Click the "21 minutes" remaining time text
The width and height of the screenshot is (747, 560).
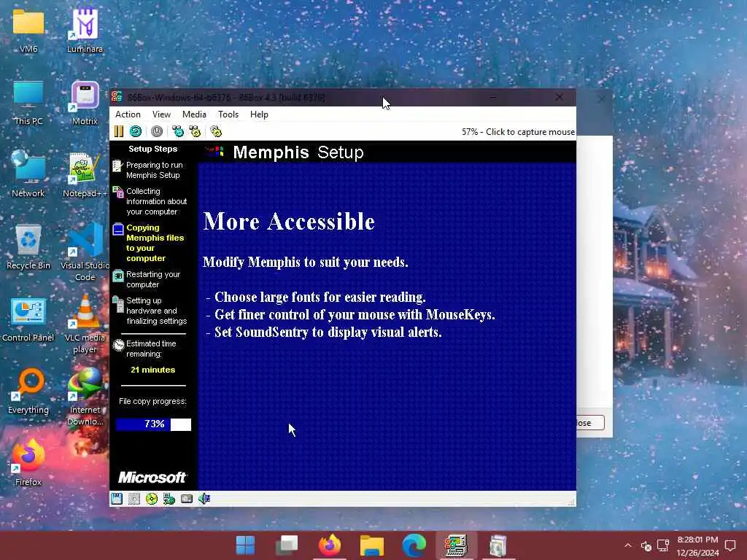pyautogui.click(x=153, y=370)
